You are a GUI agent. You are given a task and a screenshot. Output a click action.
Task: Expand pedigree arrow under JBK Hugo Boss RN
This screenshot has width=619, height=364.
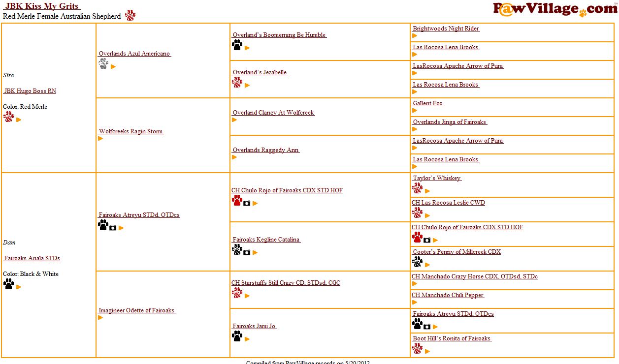click(19, 120)
